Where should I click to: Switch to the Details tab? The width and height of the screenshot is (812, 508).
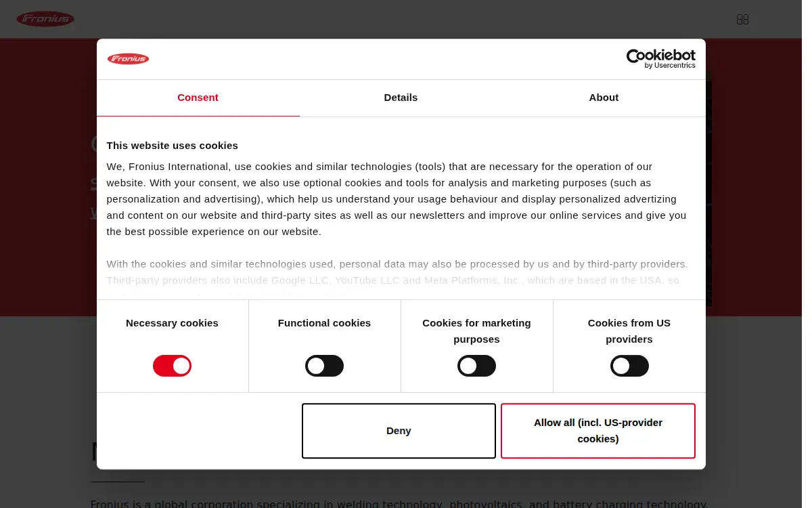coord(401,98)
